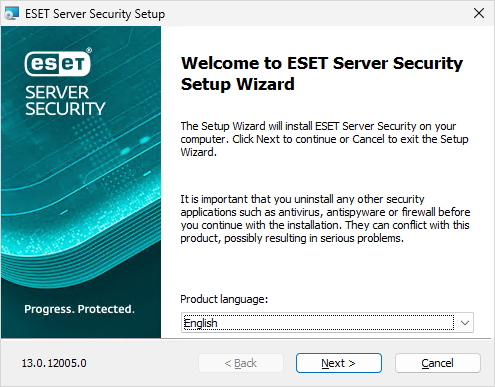Click the version number 13.0.12005.0

coord(54,363)
